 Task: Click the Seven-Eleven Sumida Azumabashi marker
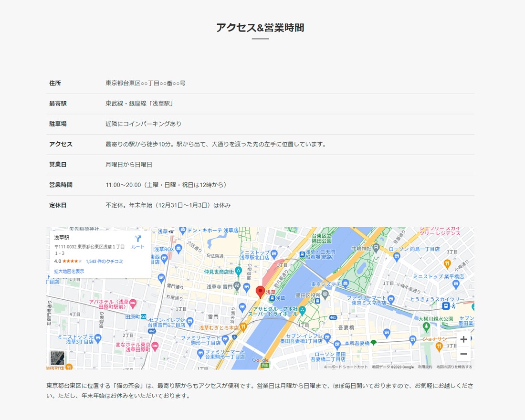click(327, 337)
